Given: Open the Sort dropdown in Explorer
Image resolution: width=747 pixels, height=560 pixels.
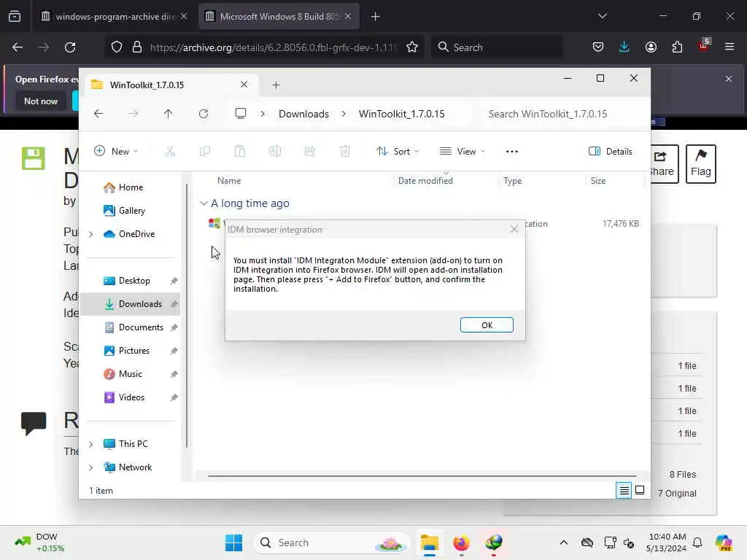Looking at the screenshot, I should coord(398,152).
